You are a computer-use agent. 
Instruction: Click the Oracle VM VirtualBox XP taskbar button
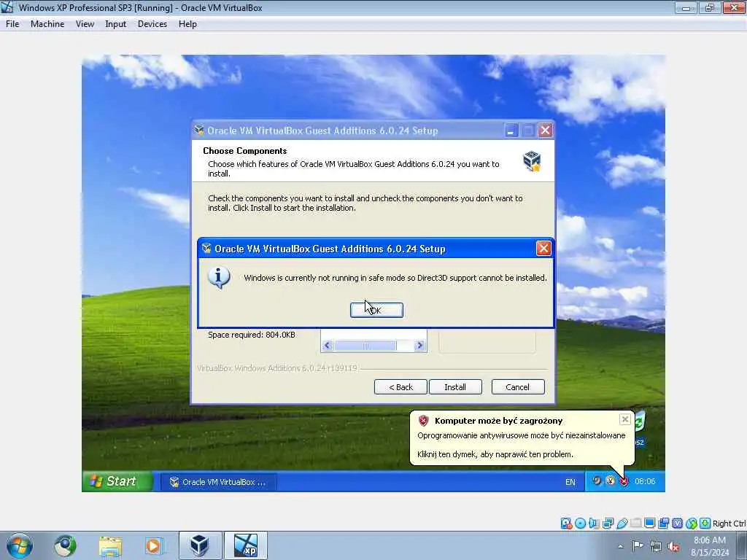tap(217, 482)
